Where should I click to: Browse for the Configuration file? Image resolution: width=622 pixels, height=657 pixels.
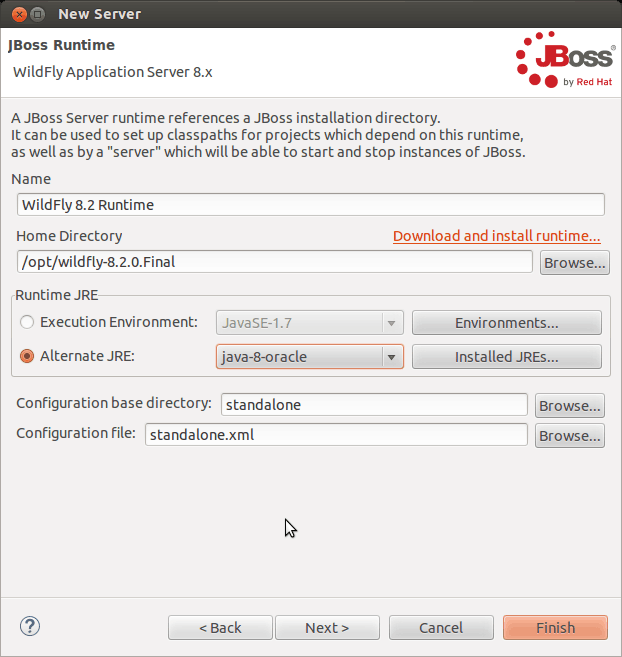click(570, 436)
